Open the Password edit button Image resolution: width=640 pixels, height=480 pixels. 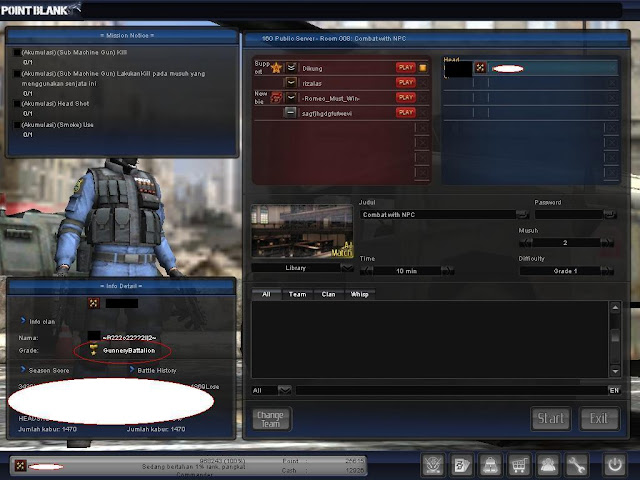coord(609,214)
